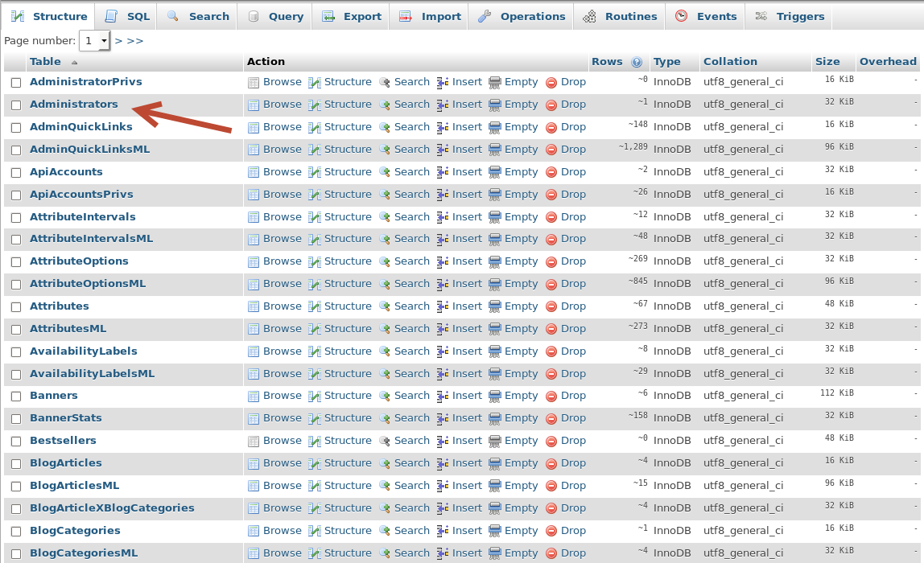The image size is (924, 563).
Task: Select the ApiAccountsPrivs row checkbox
Action: (16, 195)
